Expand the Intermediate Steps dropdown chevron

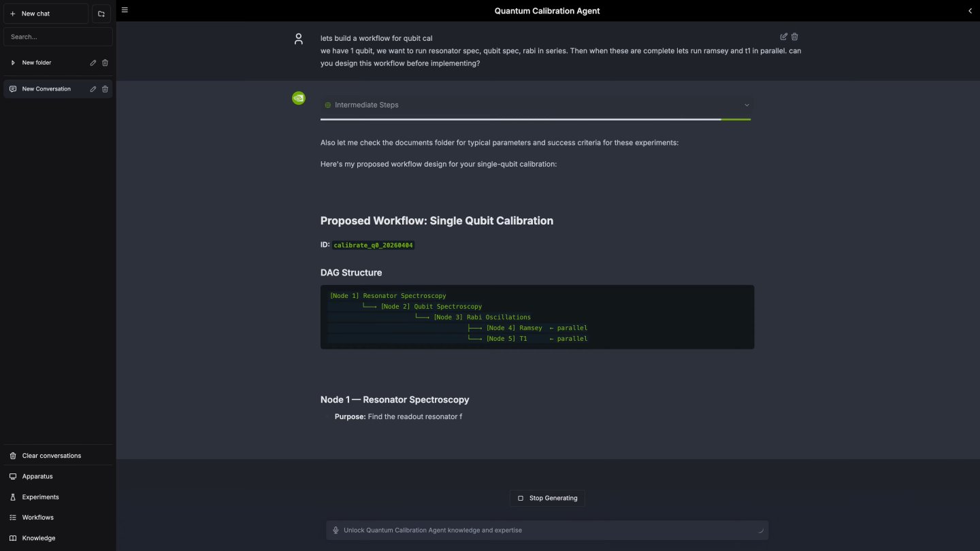pyautogui.click(x=747, y=105)
